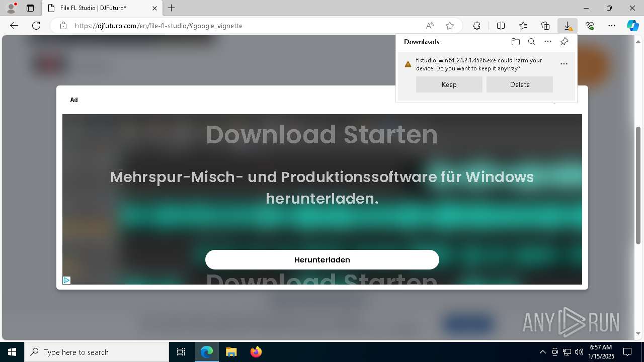
Task: Close the File FL Studio tab
Action: 155,8
